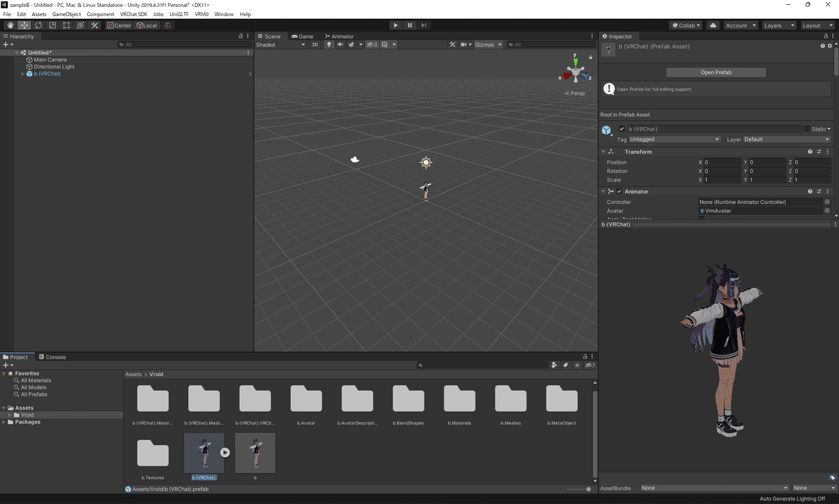Image resolution: width=839 pixels, height=504 pixels.
Task: Open Transform component help icon
Action: [x=810, y=152]
